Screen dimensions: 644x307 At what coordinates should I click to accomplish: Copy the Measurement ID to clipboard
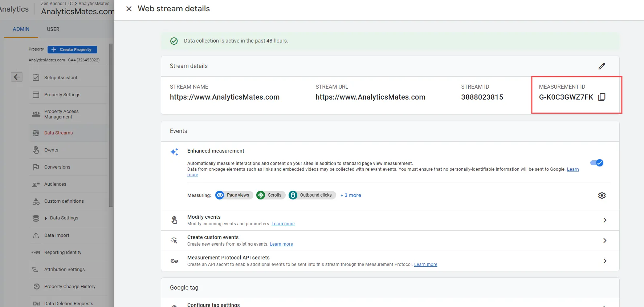[x=602, y=97]
